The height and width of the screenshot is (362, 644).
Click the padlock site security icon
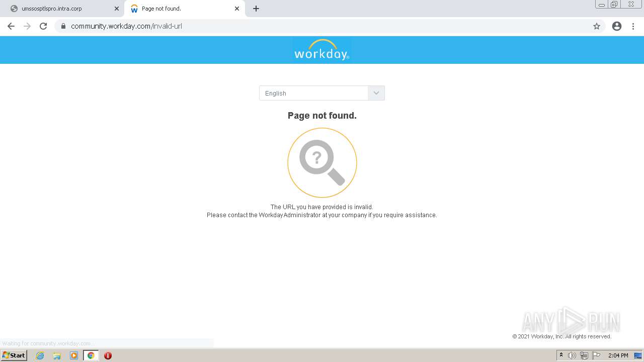coord(63,26)
